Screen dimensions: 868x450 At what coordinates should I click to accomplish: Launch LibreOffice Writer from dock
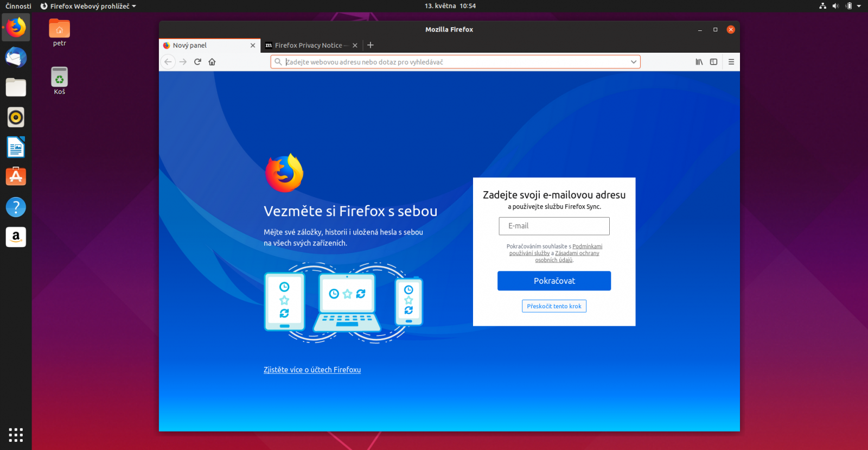16,147
